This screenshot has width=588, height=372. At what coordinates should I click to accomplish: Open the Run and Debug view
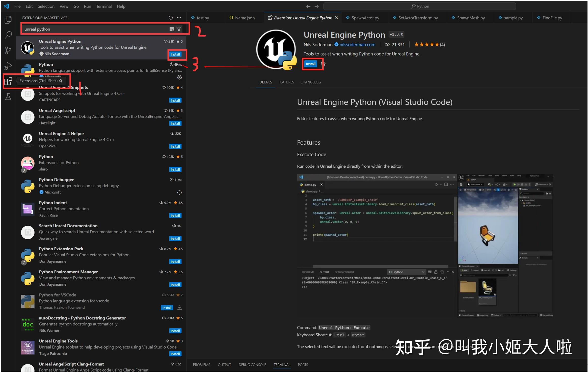pos(8,66)
